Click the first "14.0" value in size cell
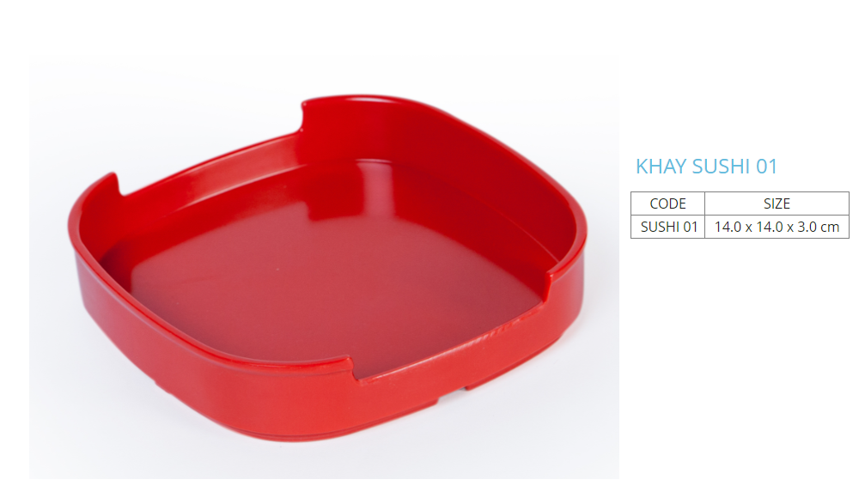865x504 pixels. 728,227
